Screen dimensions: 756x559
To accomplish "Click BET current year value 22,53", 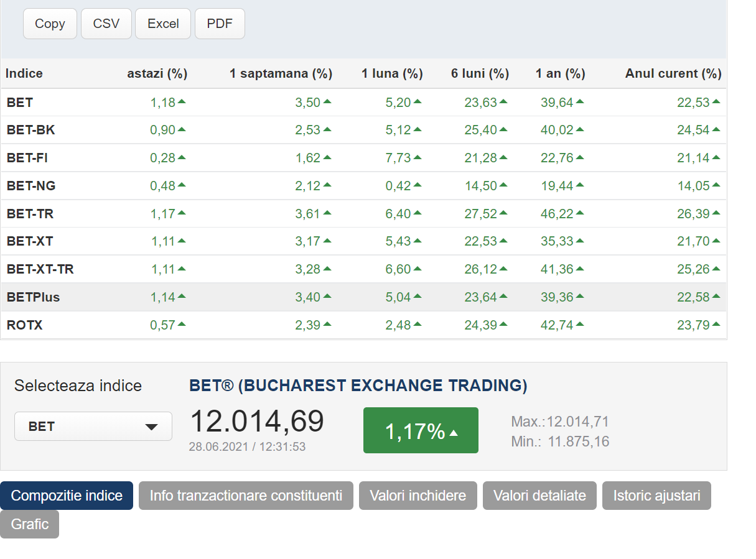I will point(693,103).
